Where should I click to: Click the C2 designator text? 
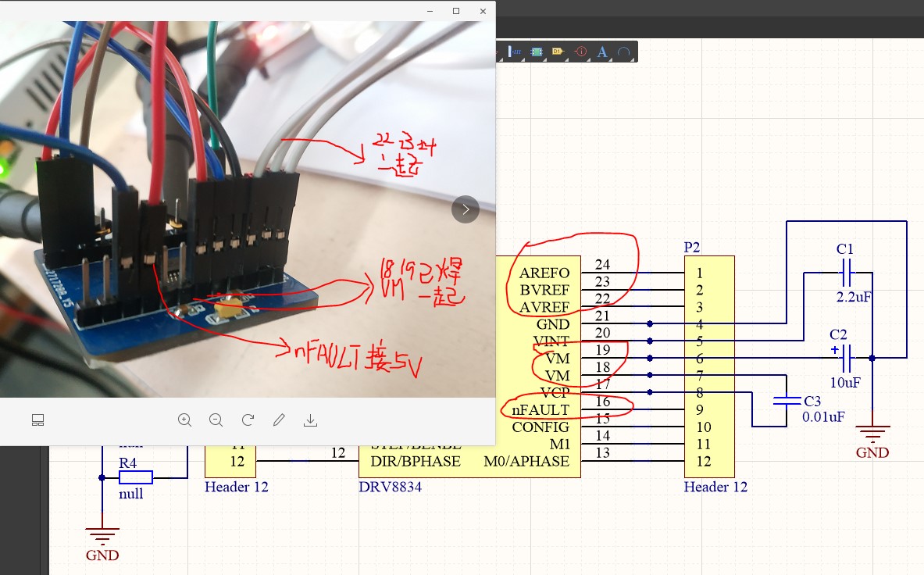tap(839, 334)
